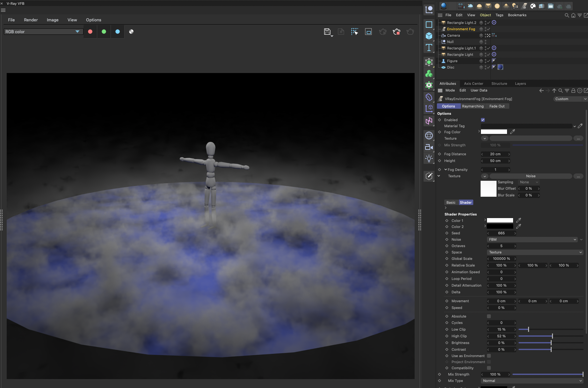Click the Disc material tag sphere

(x=500, y=67)
